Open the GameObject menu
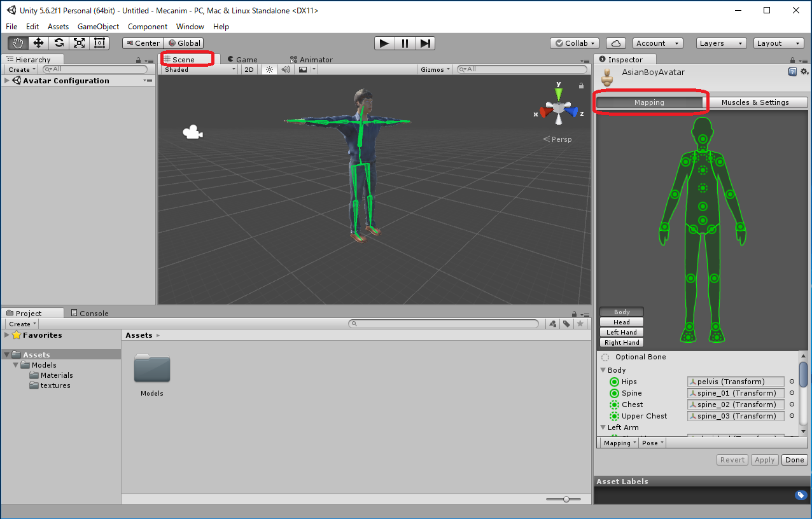The width and height of the screenshot is (812, 519). pos(98,27)
